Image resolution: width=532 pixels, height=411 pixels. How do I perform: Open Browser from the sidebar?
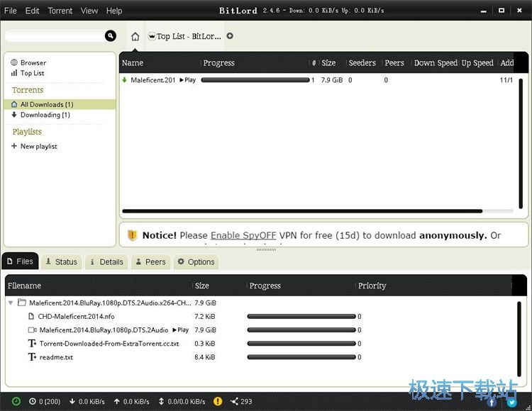click(33, 62)
